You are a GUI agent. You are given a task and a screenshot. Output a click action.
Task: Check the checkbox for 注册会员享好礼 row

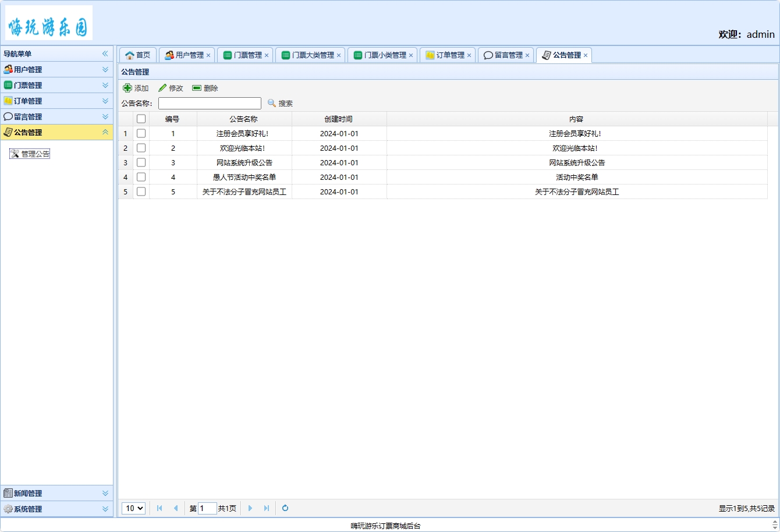click(141, 133)
